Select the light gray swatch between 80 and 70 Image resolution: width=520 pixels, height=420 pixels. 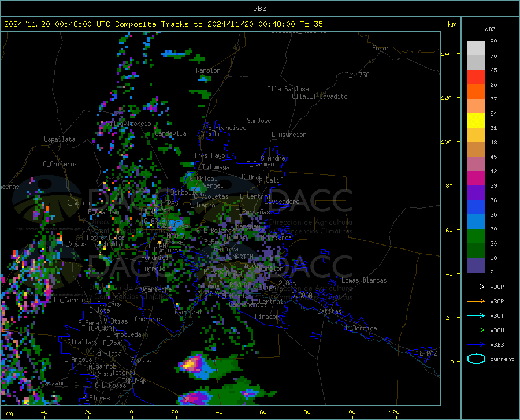tap(476, 49)
